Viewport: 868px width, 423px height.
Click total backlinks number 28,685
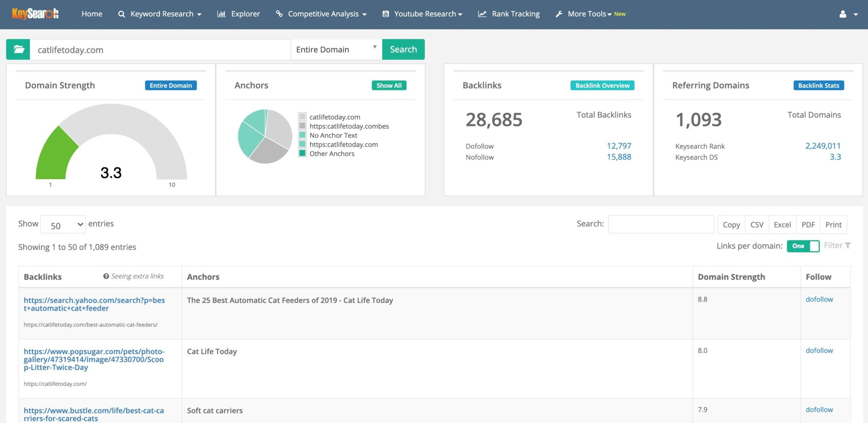[x=494, y=120]
